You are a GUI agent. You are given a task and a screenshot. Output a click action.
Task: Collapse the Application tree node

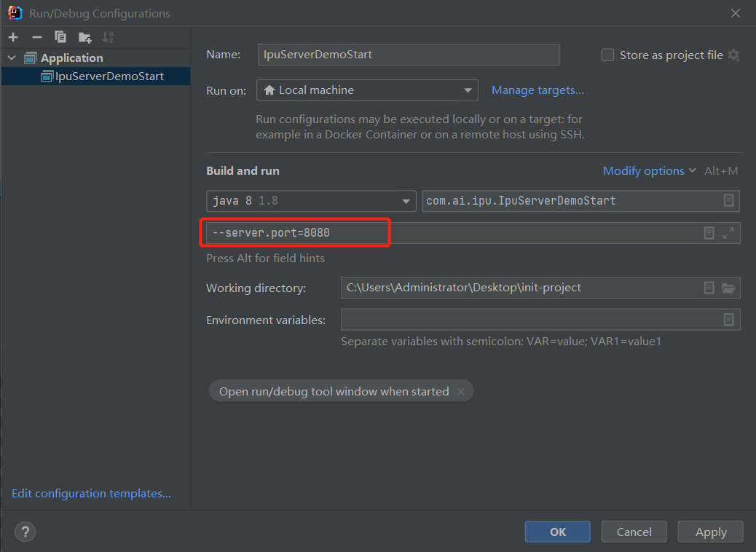(12, 58)
